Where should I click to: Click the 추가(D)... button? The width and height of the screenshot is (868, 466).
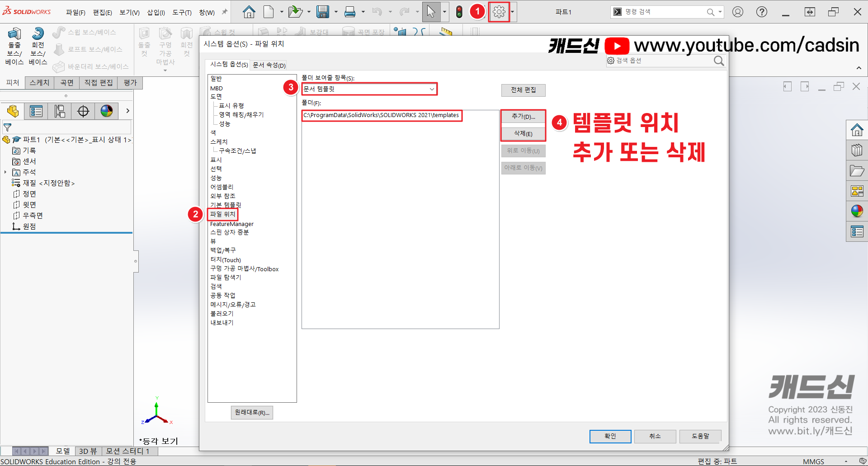[523, 117]
